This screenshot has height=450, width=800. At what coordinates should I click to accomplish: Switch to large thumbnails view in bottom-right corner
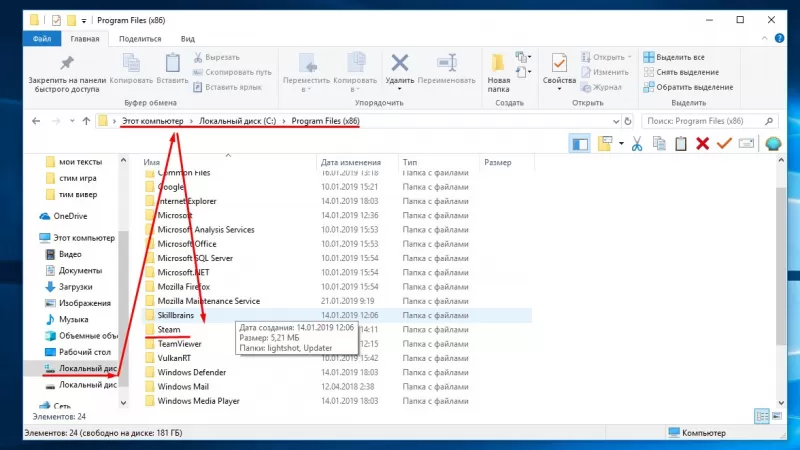[x=776, y=415]
